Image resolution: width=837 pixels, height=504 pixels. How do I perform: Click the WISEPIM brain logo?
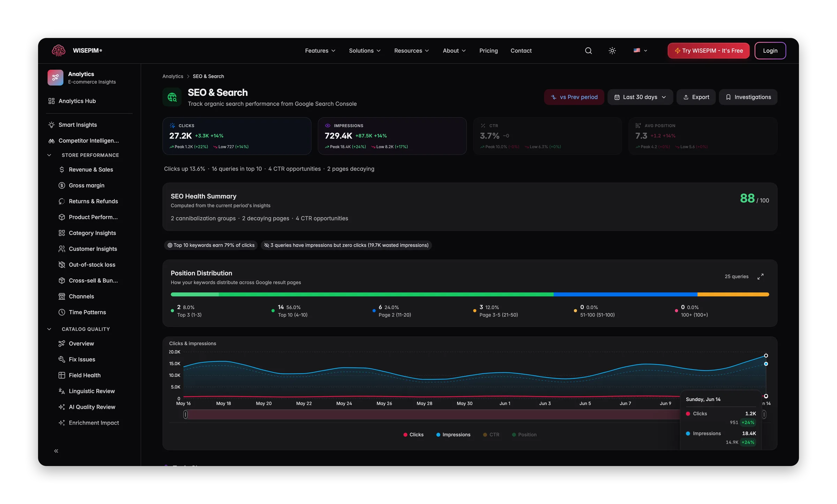58,51
